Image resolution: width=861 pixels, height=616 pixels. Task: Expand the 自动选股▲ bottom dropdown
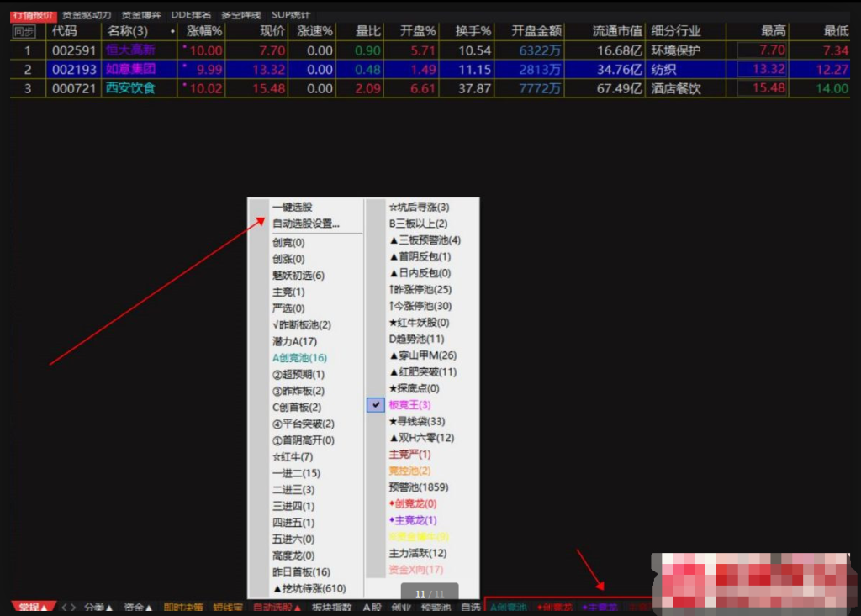[x=277, y=608]
